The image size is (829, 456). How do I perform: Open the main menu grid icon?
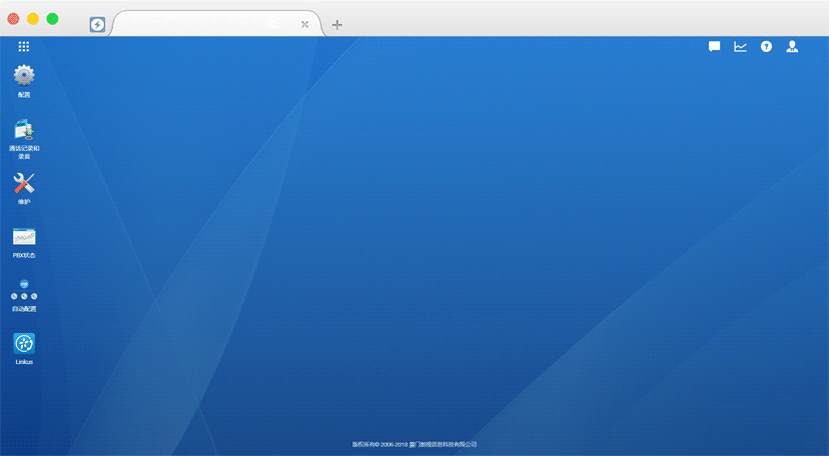tap(24, 46)
